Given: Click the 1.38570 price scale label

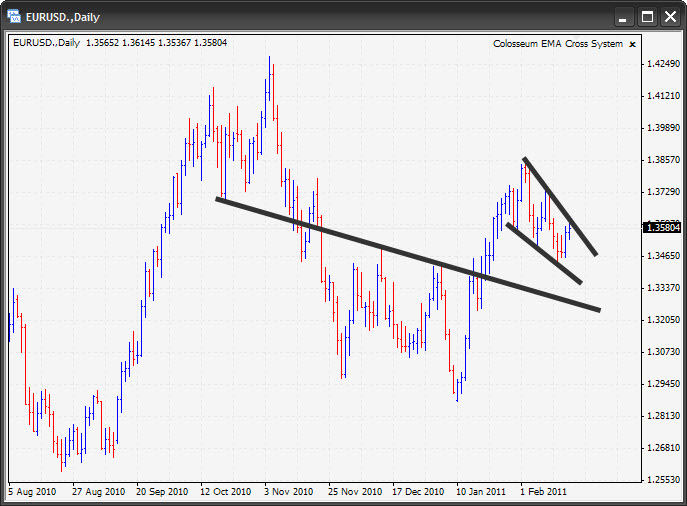Looking at the screenshot, I should pyautogui.click(x=663, y=159).
